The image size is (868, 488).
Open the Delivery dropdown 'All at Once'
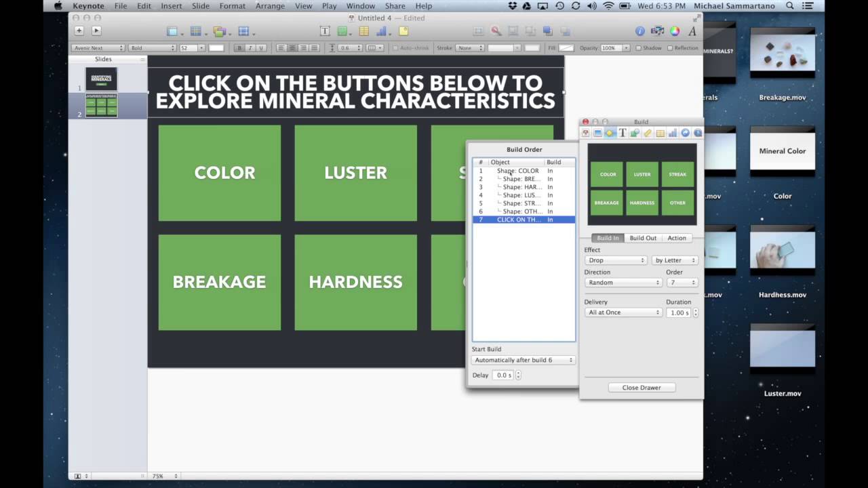(623, 312)
